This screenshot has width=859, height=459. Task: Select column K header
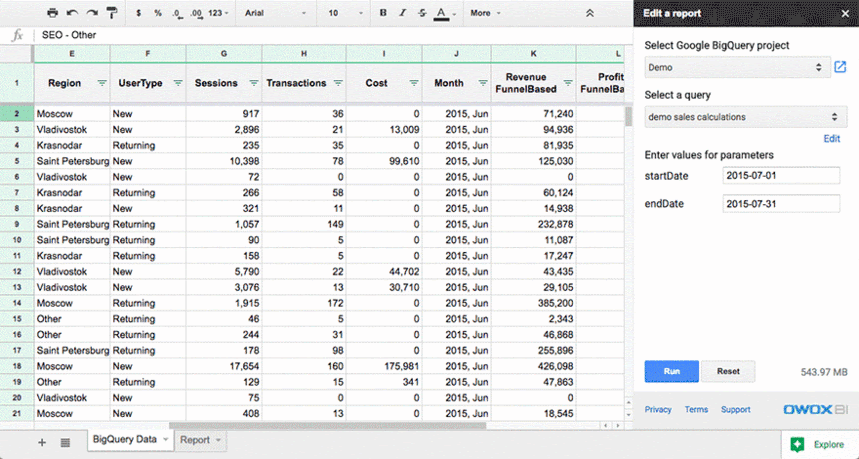click(534, 54)
